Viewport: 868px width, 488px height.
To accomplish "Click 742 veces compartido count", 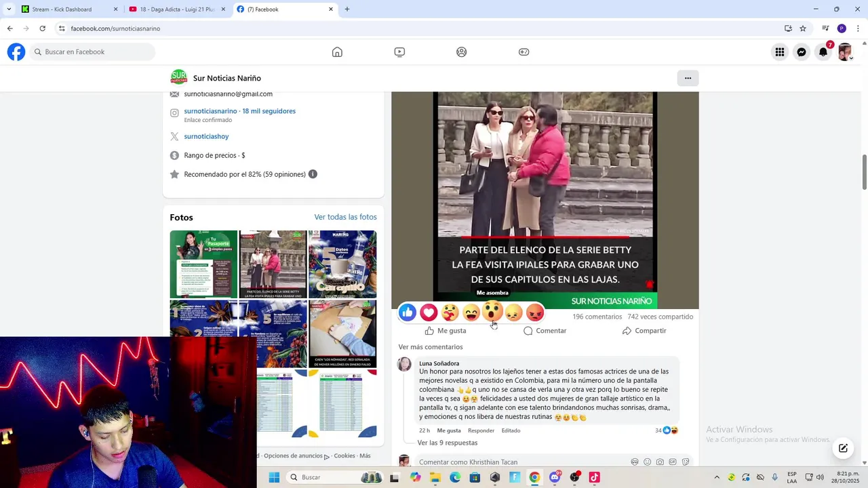I will click(660, 317).
